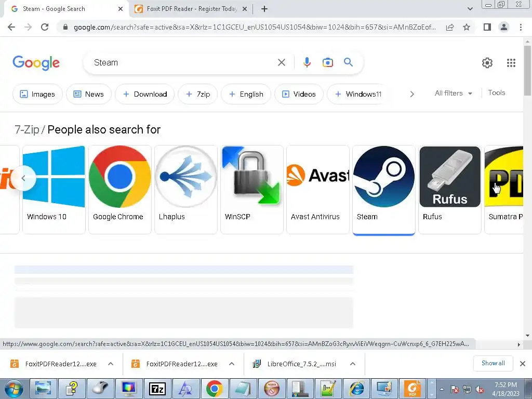532x399 pixels.
Task: Expand options for LibreOffice download
Action: tap(353, 364)
